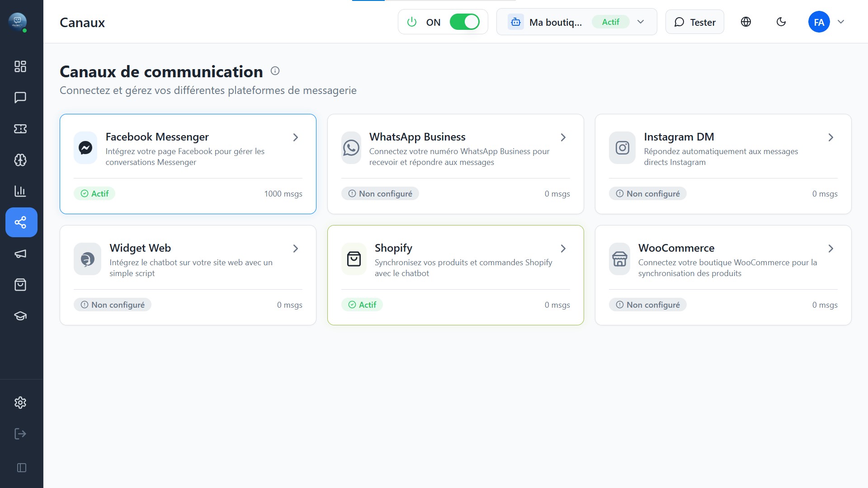Toggle the ON power switch off
The image size is (868, 488).
pos(465,22)
